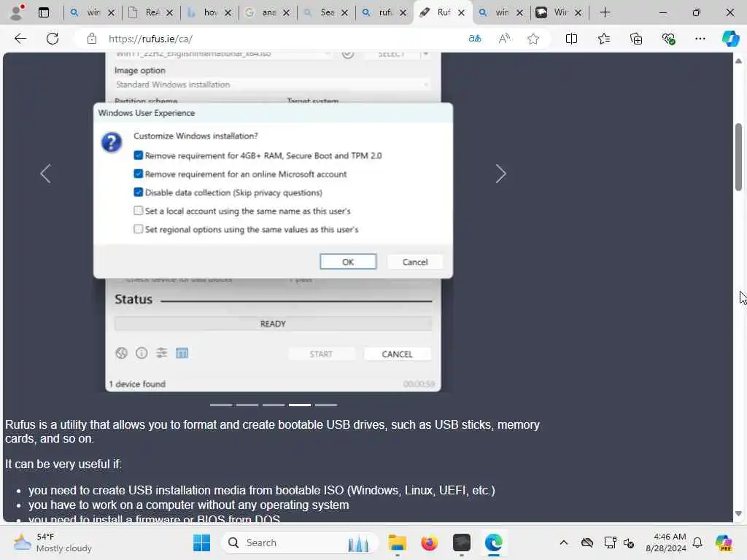Open a new browser tab
This screenshot has width=747, height=560.
pos(605,12)
